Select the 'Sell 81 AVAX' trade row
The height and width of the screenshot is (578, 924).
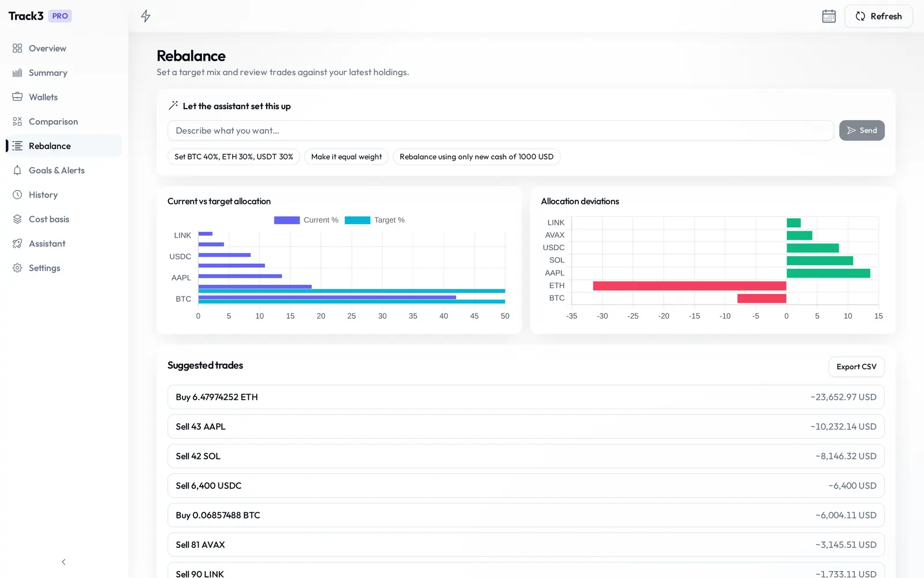(x=526, y=544)
